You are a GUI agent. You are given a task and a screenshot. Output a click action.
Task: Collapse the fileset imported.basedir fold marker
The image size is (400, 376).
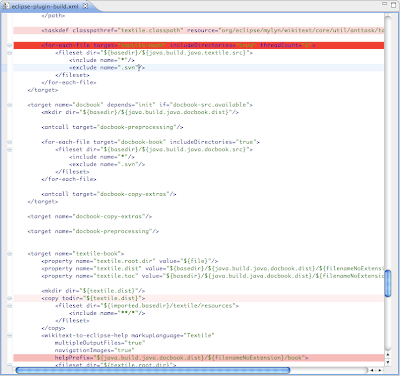coord(10,306)
